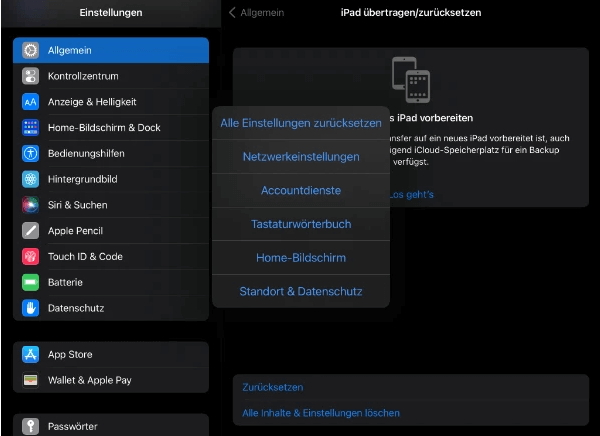Tap the Bedienungshilfen accessibility icon
The height and width of the screenshot is (436, 600).
click(30, 154)
